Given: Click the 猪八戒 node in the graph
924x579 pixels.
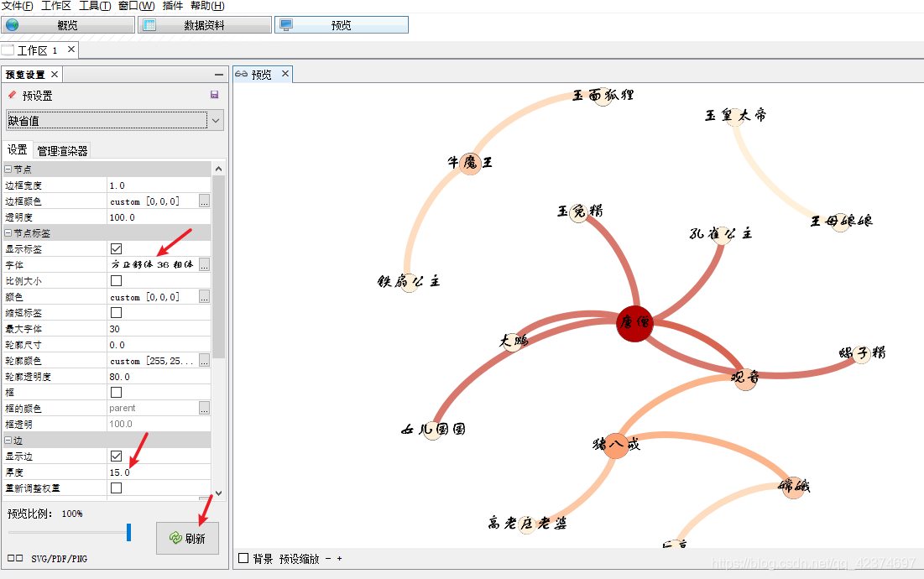Looking at the screenshot, I should pos(615,445).
